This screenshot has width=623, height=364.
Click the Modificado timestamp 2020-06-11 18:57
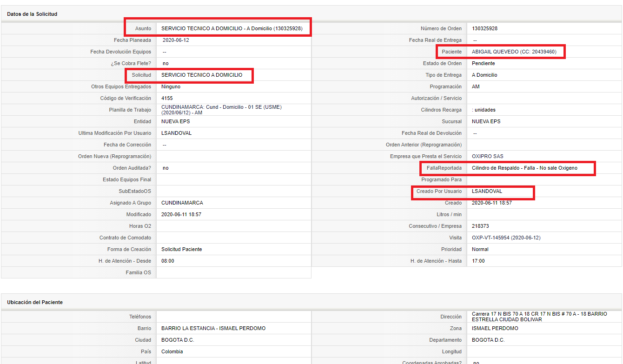click(x=181, y=214)
